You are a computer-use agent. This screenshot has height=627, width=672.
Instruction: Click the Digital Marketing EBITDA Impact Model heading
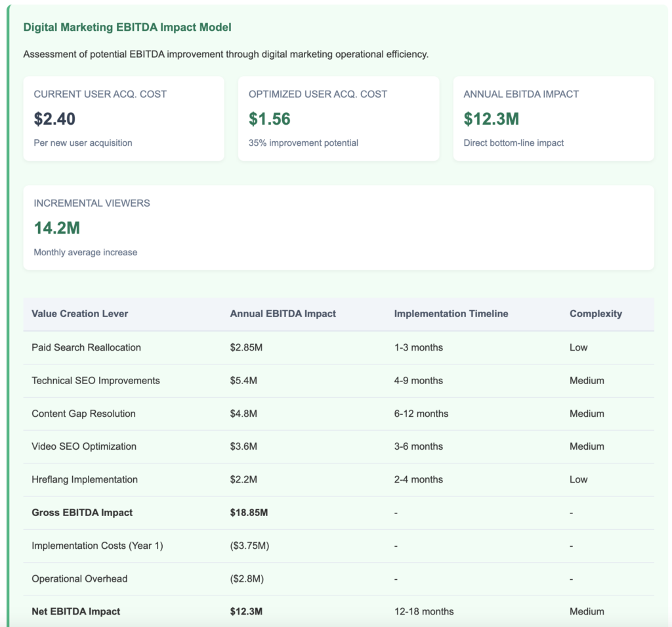click(x=127, y=28)
